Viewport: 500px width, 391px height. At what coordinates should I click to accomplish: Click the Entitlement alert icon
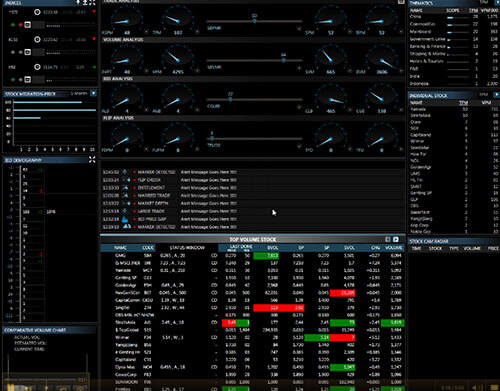coord(125,188)
